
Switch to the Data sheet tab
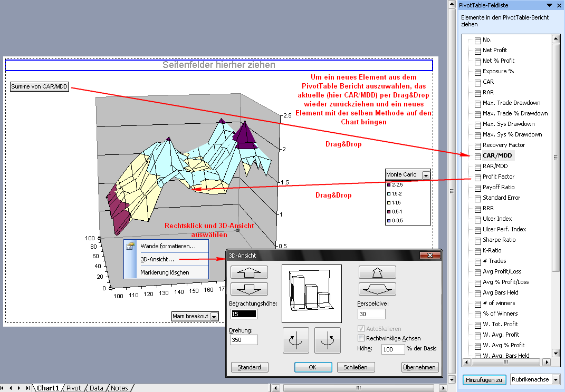click(x=96, y=388)
